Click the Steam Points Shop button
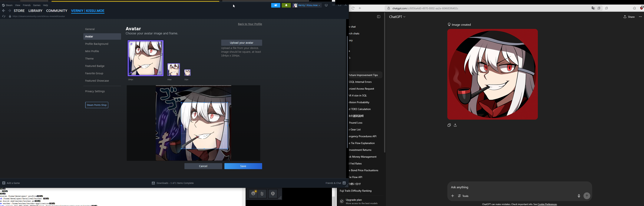Image resolution: width=644 pixels, height=206 pixels. [97, 105]
